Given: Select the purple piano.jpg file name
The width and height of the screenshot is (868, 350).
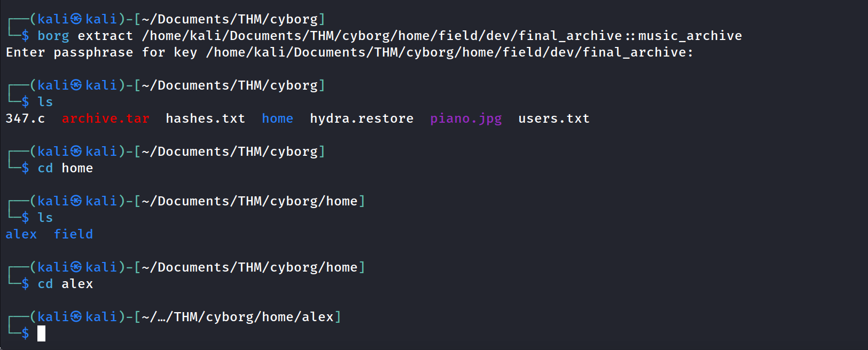Looking at the screenshot, I should 466,118.
